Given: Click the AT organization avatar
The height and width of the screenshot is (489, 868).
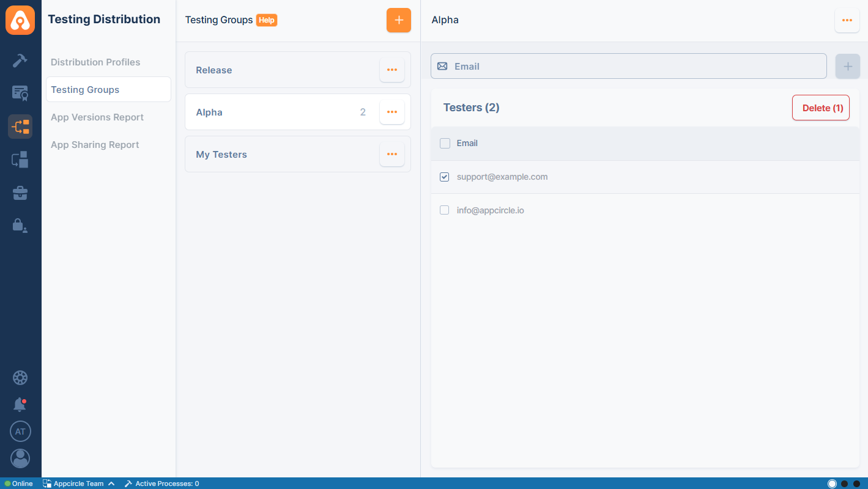Looking at the screenshot, I should pos(20,432).
